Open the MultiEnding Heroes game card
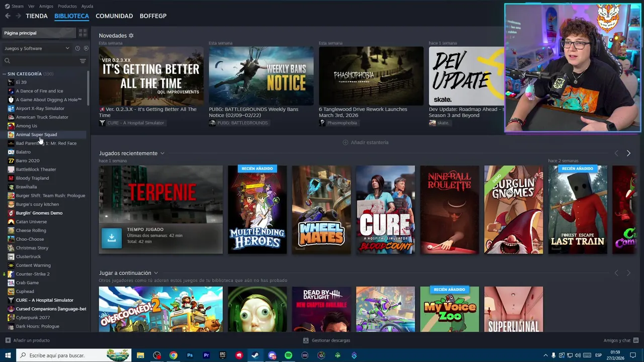 [257, 210]
